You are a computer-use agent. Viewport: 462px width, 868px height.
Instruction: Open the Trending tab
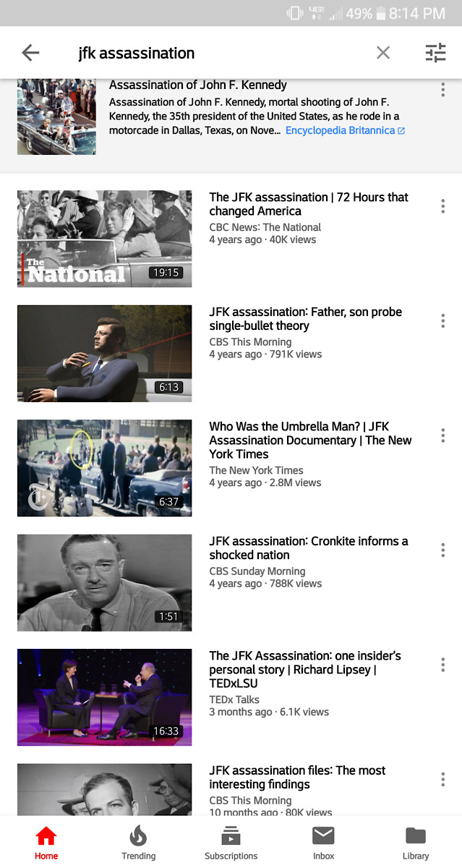[138, 843]
